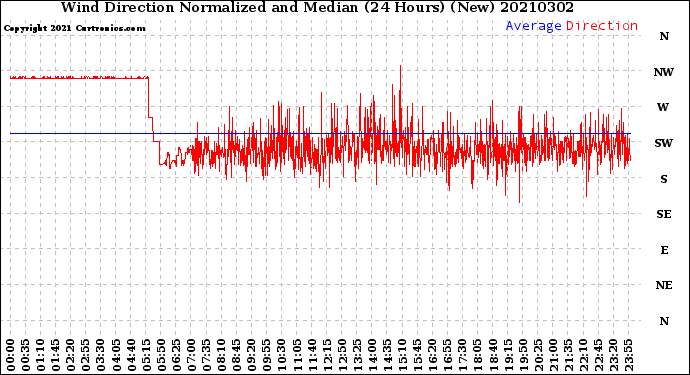Click the NW axis label
Viewport: 690px width, 375px height.
coord(664,72)
